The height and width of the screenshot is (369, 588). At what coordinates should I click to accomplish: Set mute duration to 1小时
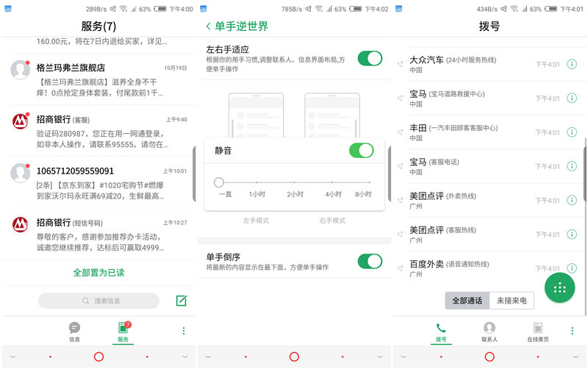pos(257,194)
